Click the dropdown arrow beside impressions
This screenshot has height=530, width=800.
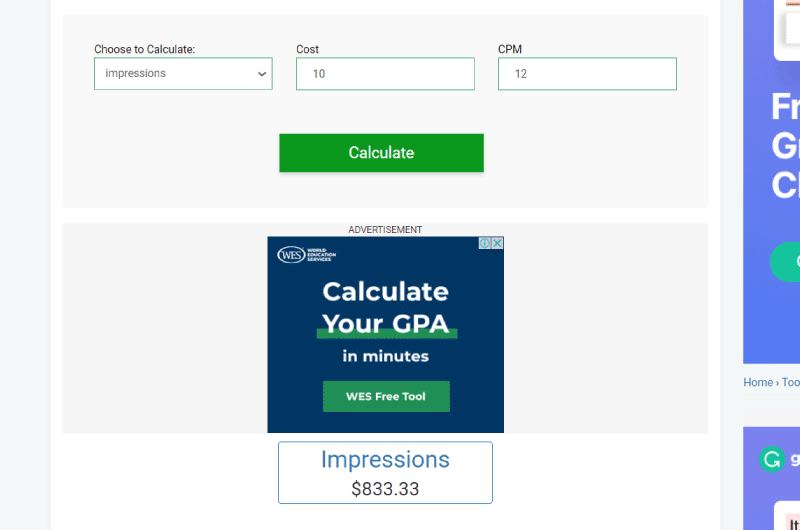(262, 74)
